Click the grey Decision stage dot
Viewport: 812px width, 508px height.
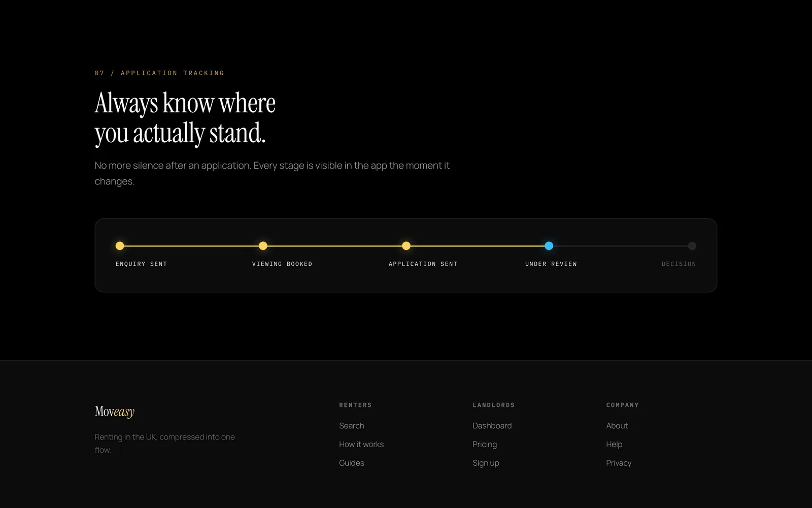(x=692, y=246)
